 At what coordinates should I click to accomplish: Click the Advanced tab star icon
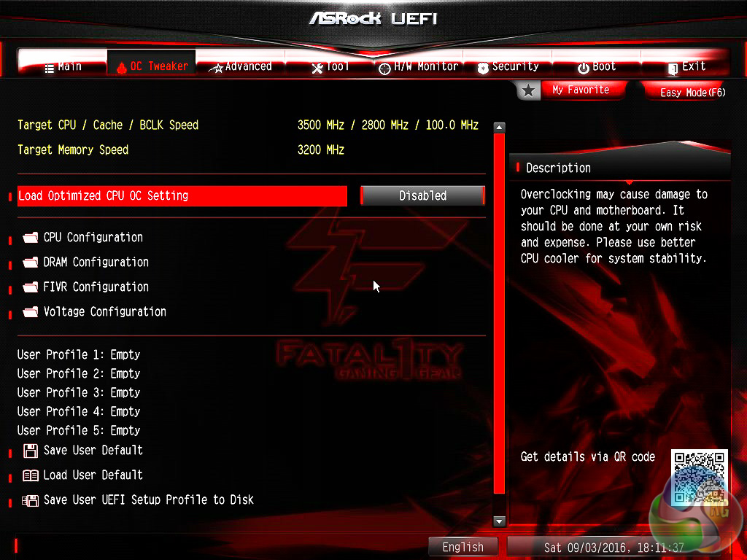216,69
